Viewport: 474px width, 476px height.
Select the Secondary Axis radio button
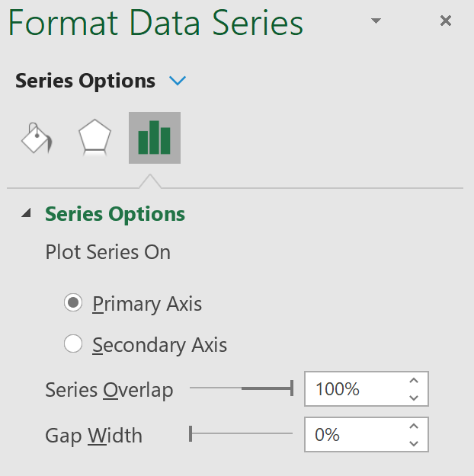pyautogui.click(x=73, y=343)
